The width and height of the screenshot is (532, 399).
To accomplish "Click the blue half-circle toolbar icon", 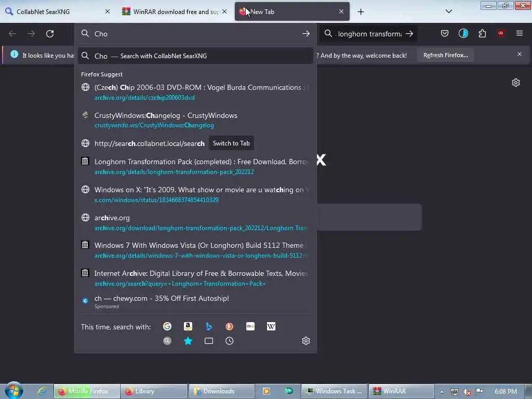I will [x=463, y=33].
